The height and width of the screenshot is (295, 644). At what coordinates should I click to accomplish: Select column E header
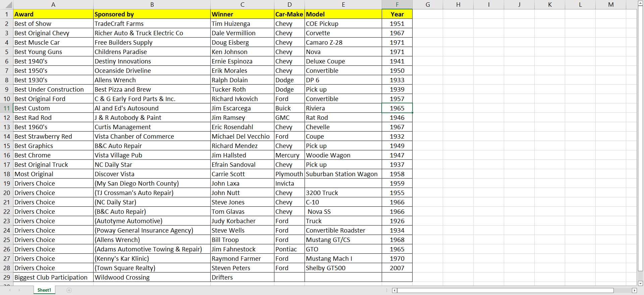coord(343,5)
